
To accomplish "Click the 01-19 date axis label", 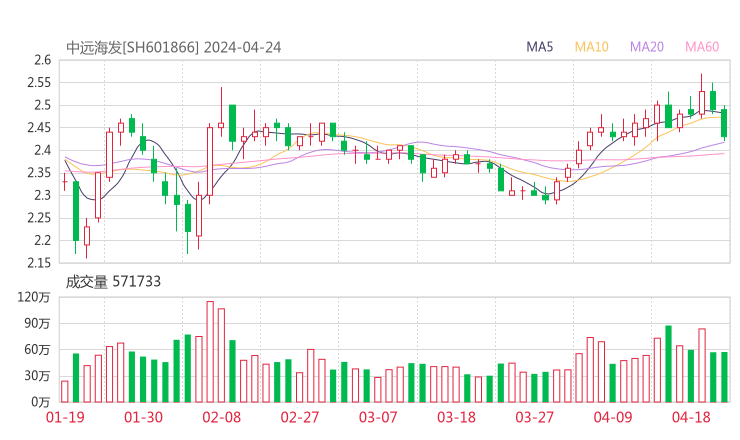I will [x=65, y=417].
